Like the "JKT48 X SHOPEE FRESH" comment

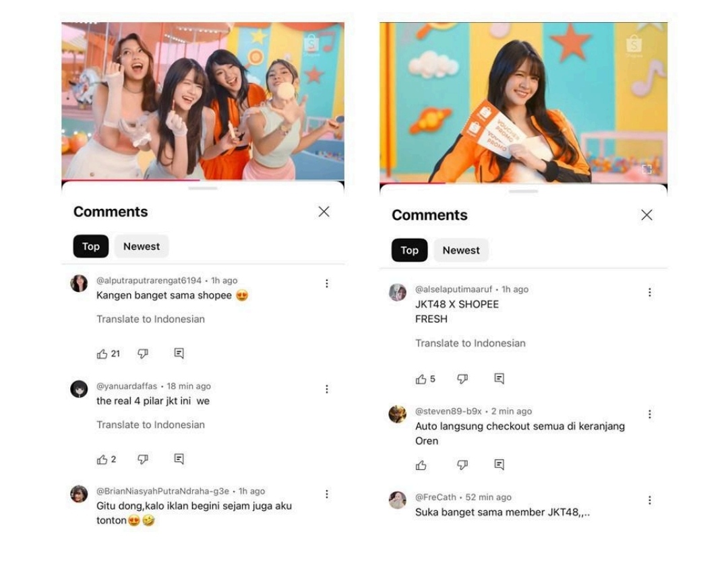click(x=421, y=379)
